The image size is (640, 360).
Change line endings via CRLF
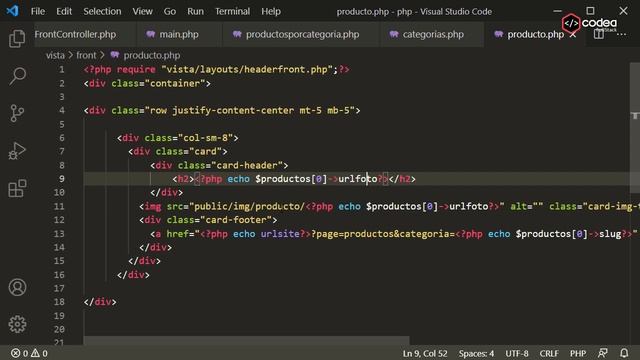coord(549,353)
